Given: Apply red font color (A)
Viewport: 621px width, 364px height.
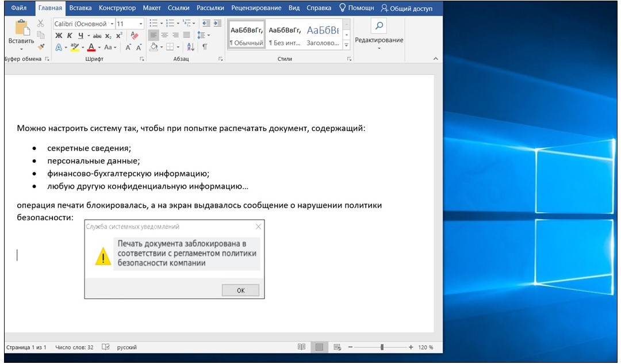Looking at the screenshot, I should [x=91, y=47].
